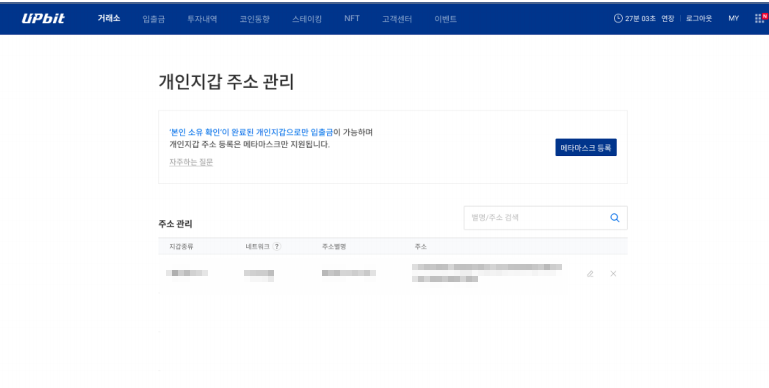Open the 투자내역 menu
This screenshot has height=388, width=769.
coord(202,19)
